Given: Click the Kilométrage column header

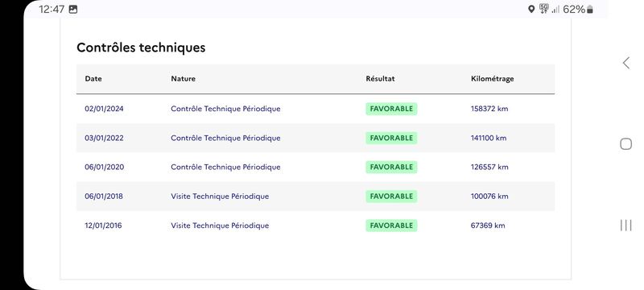Looking at the screenshot, I should pyautogui.click(x=493, y=79).
